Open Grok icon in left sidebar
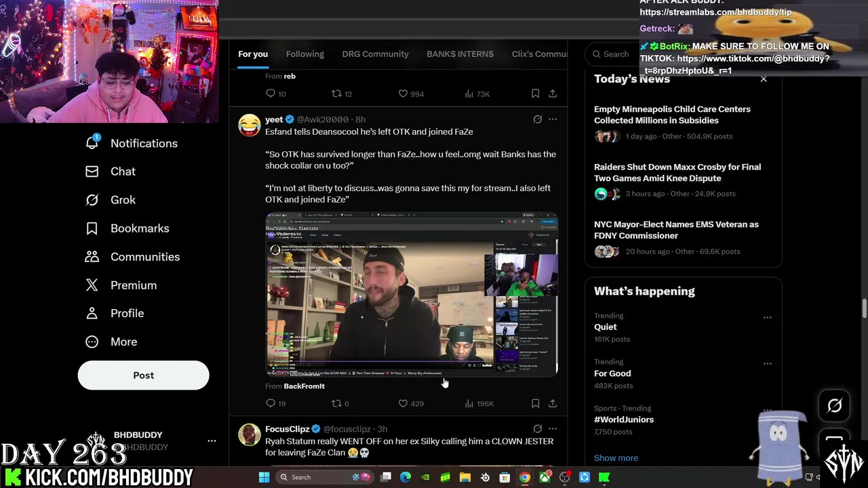The height and width of the screenshot is (488, 868). 92,200
